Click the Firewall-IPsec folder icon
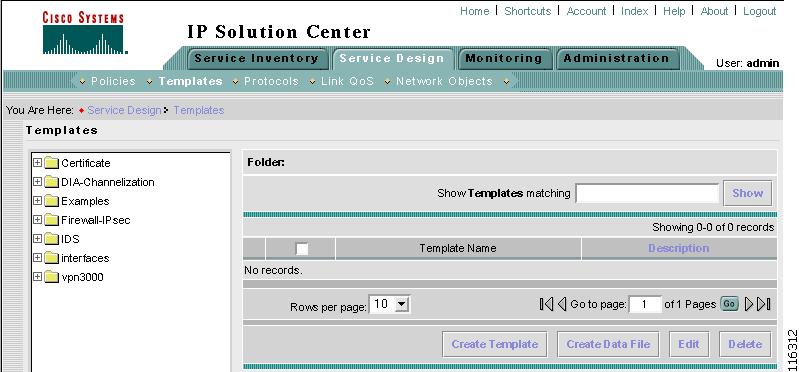 pos(51,220)
